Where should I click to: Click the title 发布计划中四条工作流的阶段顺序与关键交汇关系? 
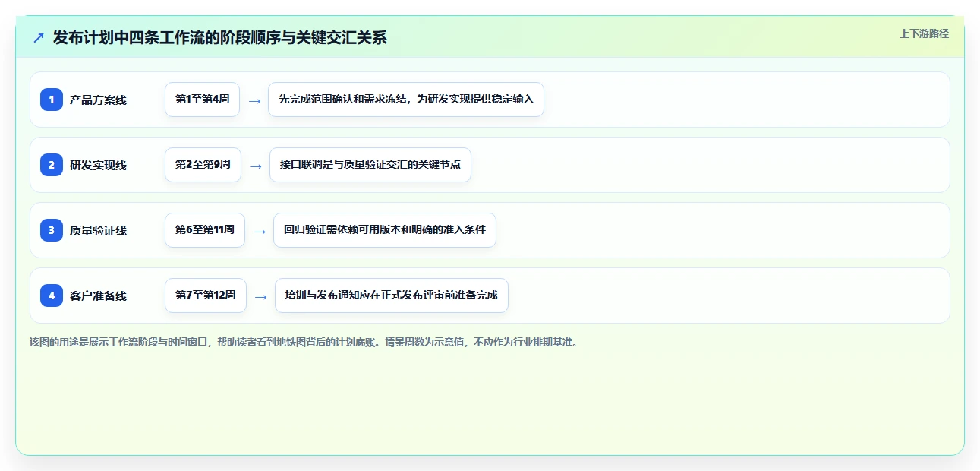[220, 37]
